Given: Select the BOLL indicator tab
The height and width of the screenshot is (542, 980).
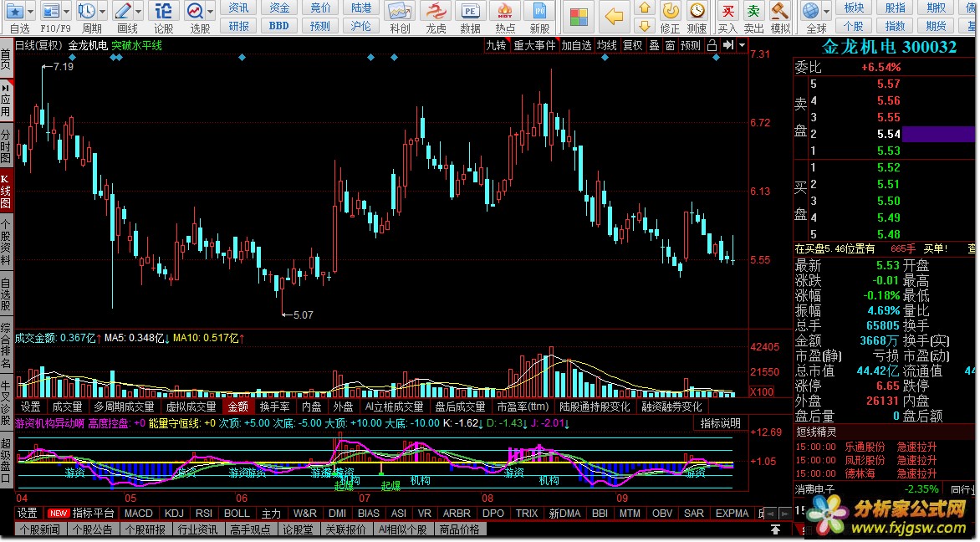Looking at the screenshot, I should [x=237, y=514].
